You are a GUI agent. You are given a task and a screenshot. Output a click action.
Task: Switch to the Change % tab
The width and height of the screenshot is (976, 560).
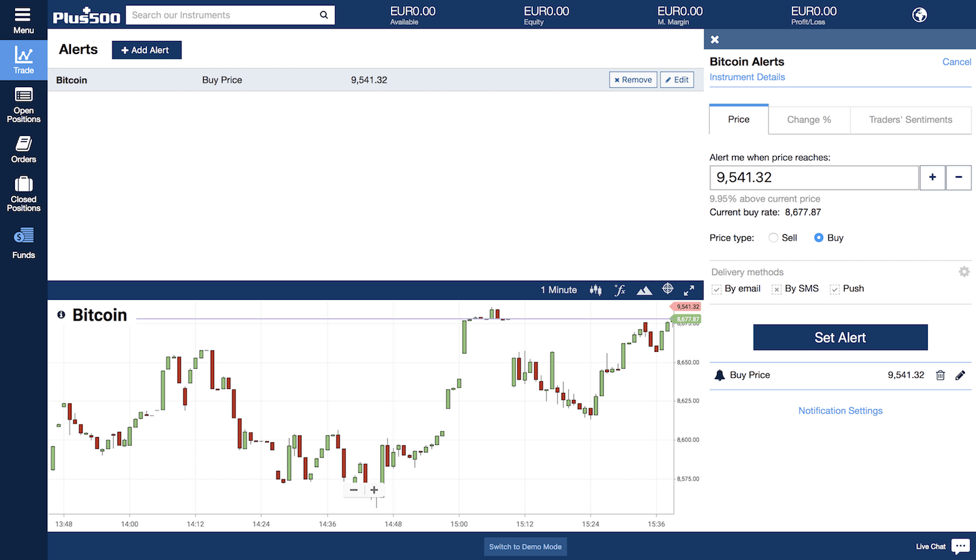tap(809, 120)
